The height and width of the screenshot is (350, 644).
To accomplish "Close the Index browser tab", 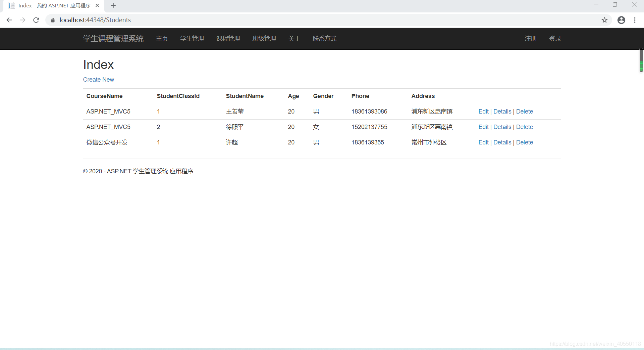I will coord(97,5).
